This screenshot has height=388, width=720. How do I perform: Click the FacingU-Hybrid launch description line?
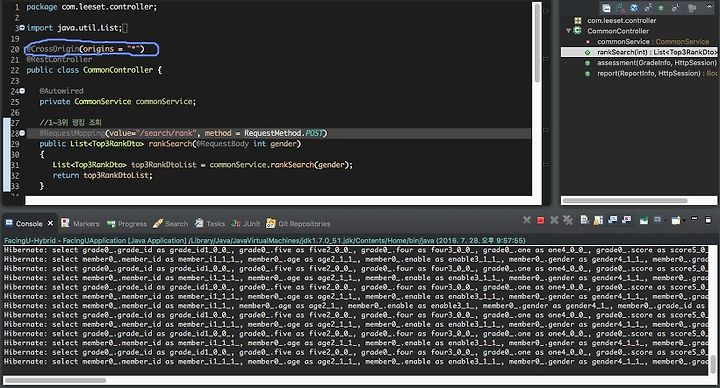264,240
